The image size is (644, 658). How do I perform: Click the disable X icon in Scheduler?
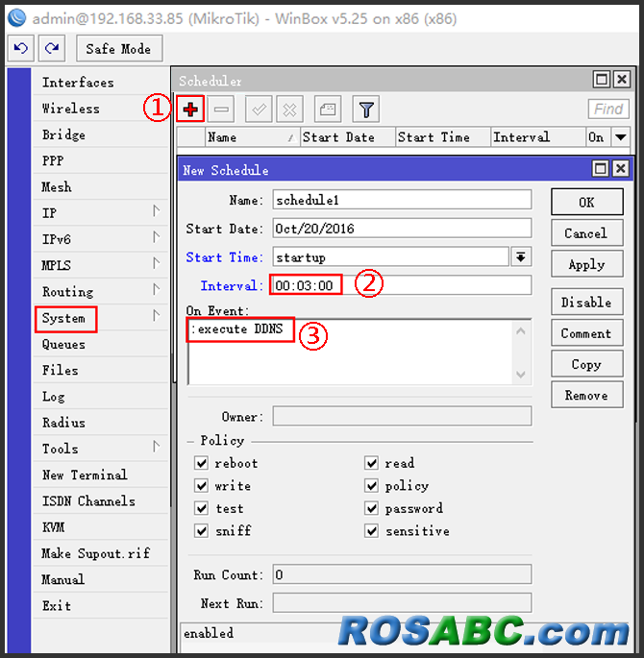click(289, 110)
